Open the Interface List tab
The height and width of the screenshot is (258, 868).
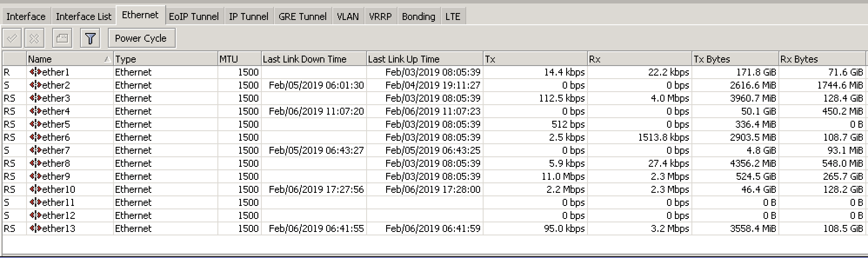coord(83,17)
